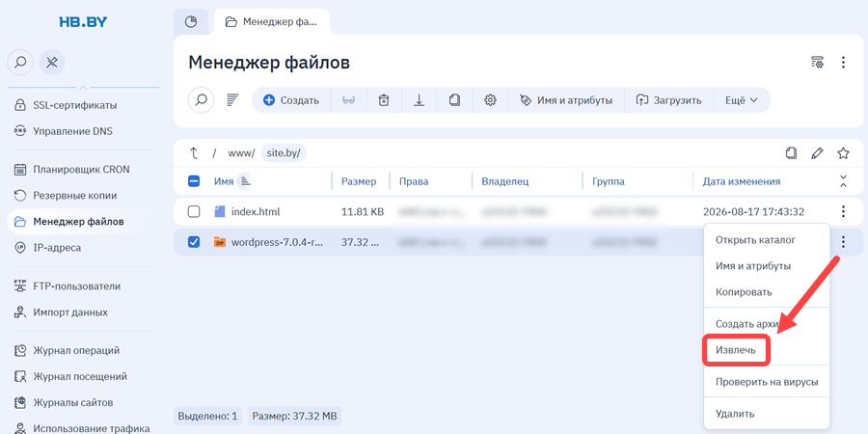The height and width of the screenshot is (434, 868).
Task: Click the www/ breadcrumb segment
Action: click(241, 153)
